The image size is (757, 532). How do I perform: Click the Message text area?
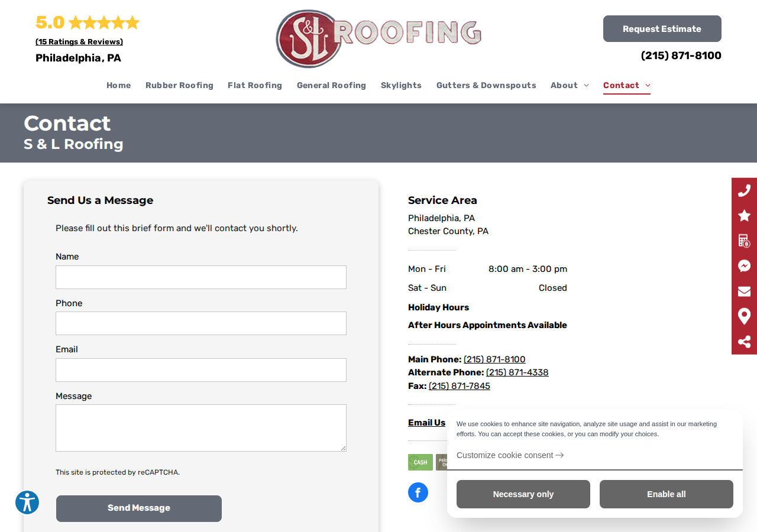(201, 428)
